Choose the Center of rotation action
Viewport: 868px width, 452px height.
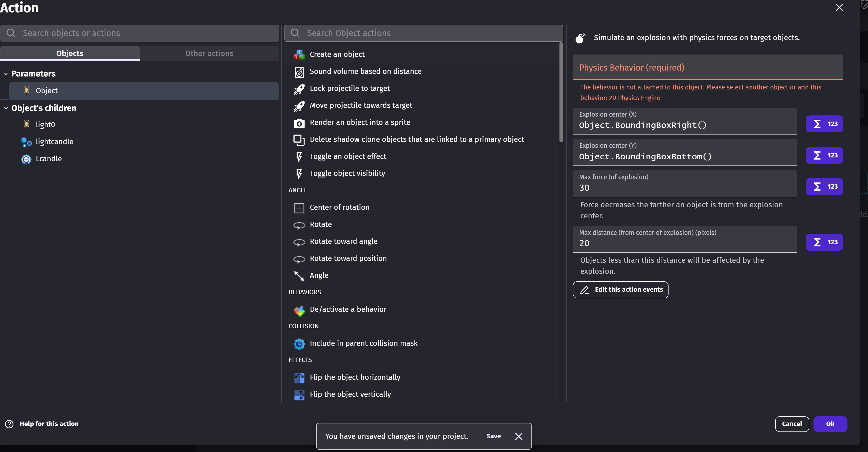422,208
